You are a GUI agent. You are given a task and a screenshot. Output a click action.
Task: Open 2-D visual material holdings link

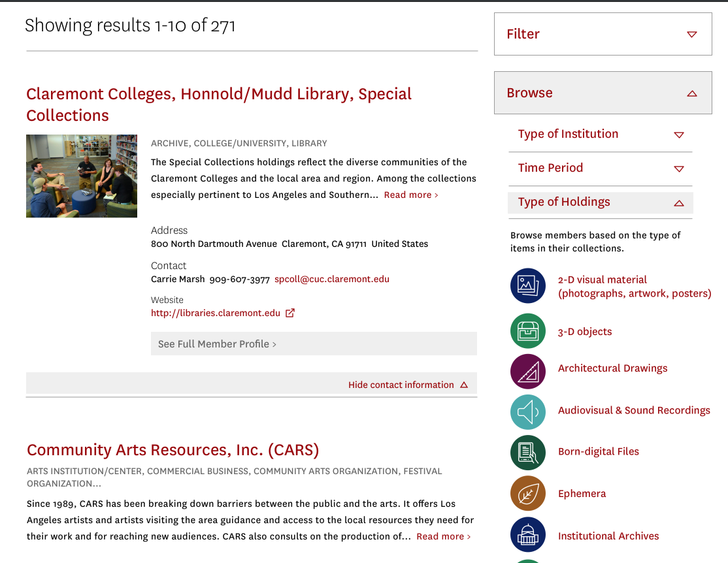click(x=634, y=286)
